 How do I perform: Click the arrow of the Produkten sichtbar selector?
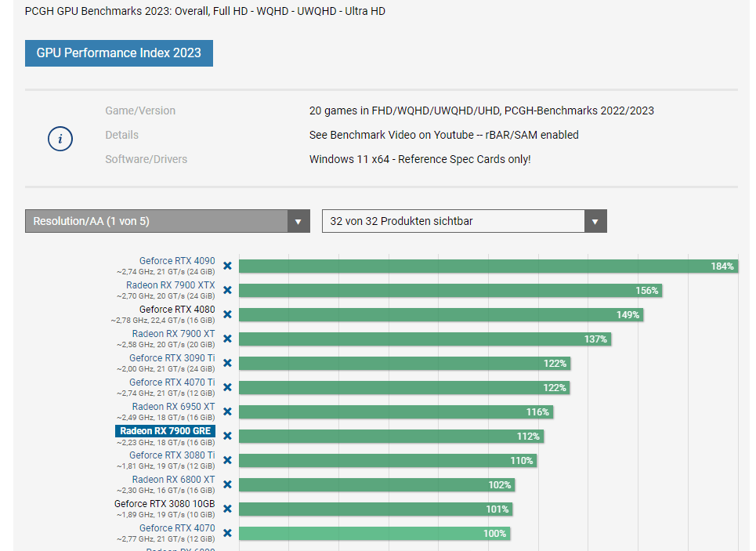click(595, 222)
